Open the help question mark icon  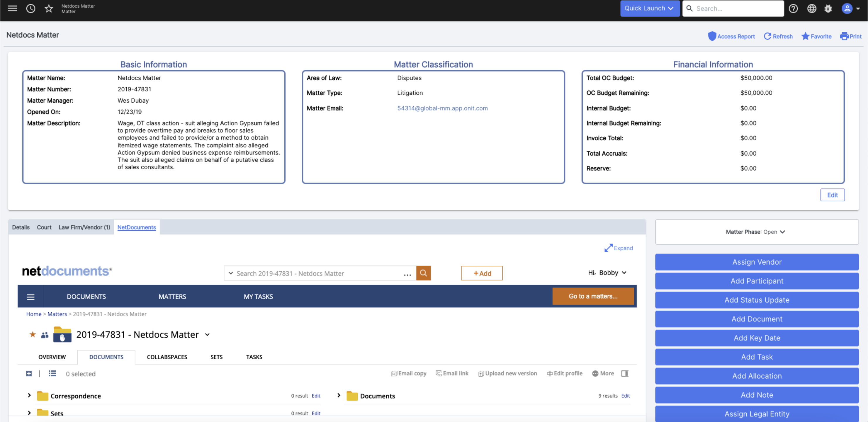793,8
